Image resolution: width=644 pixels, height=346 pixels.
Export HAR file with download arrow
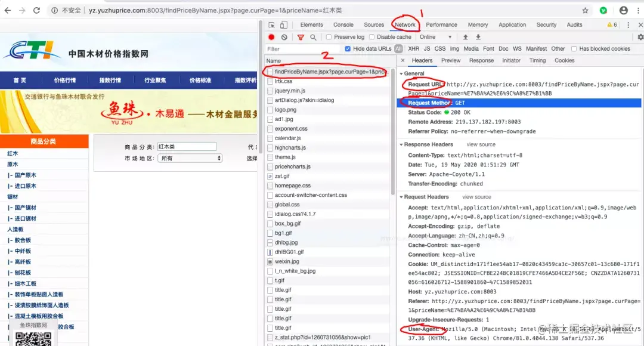click(477, 37)
